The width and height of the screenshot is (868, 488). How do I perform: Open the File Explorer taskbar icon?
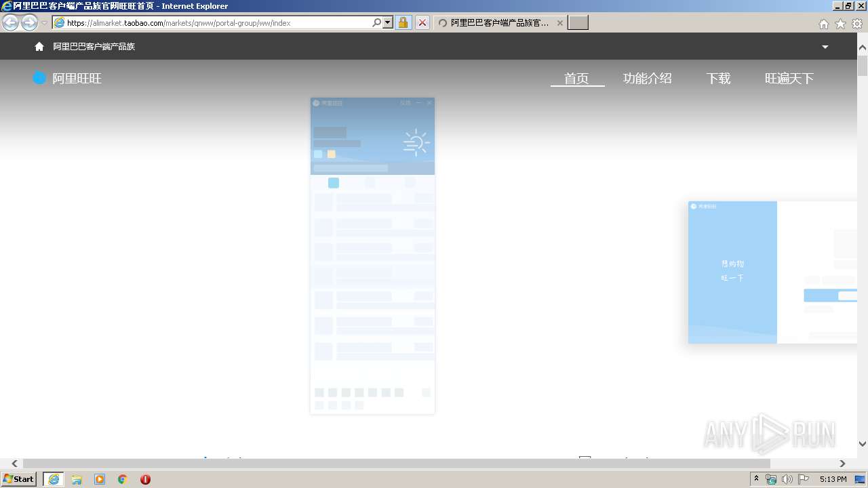pyautogui.click(x=77, y=479)
